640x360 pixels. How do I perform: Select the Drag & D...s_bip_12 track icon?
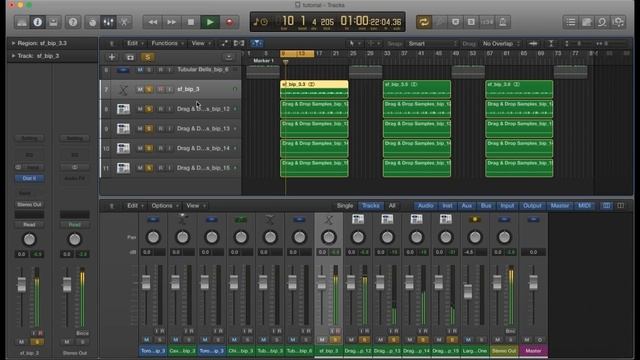[123, 109]
